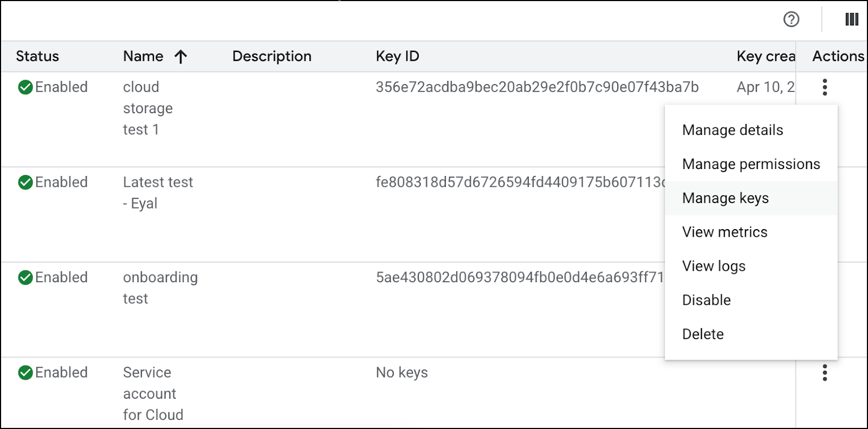Click the Description column header

(x=271, y=56)
